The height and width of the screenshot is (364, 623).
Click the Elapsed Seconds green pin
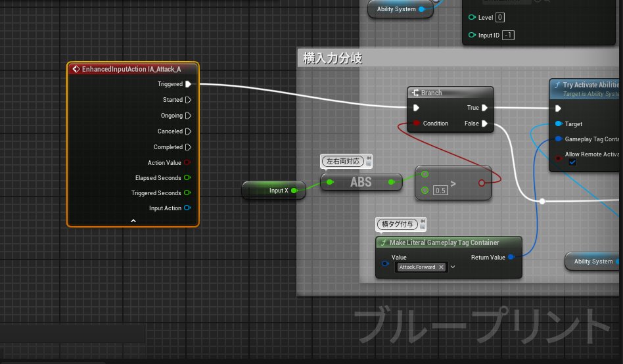(187, 177)
